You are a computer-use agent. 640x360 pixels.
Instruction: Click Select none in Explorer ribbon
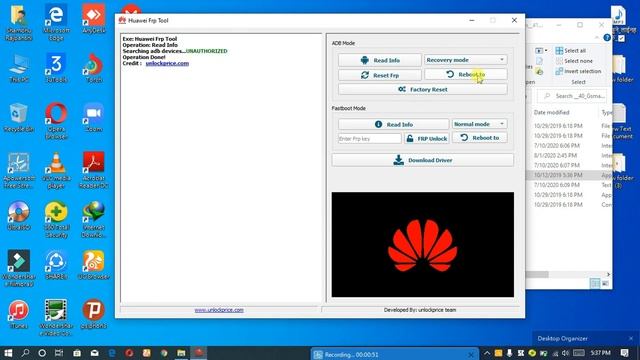point(574,61)
